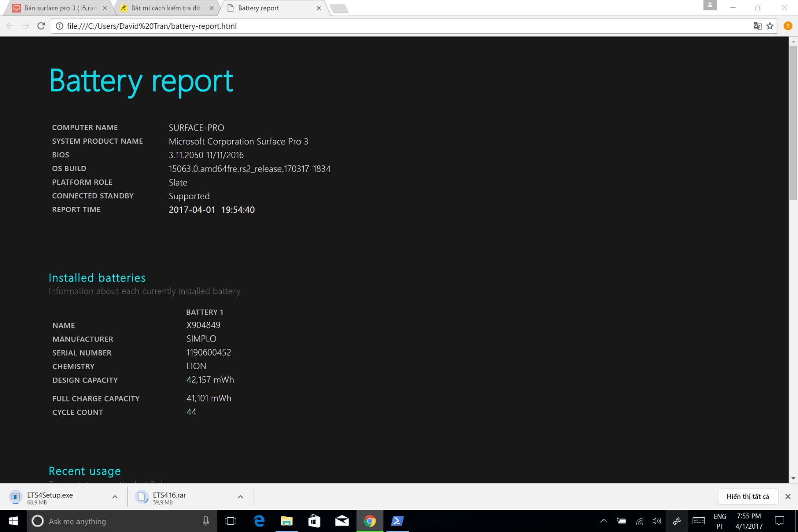
Task: Launch Microsoft Edge from taskbar
Action: pos(259,521)
